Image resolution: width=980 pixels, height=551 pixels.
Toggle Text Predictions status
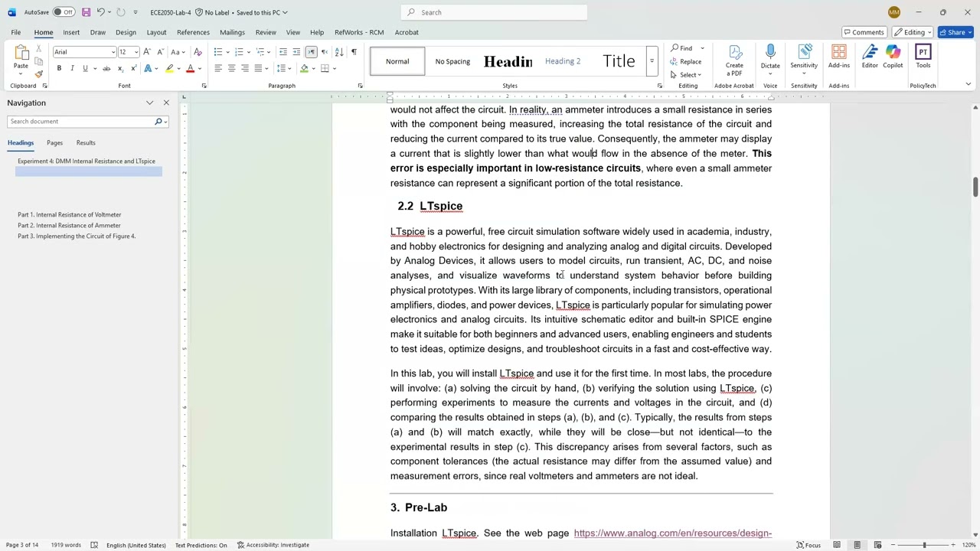coord(201,545)
